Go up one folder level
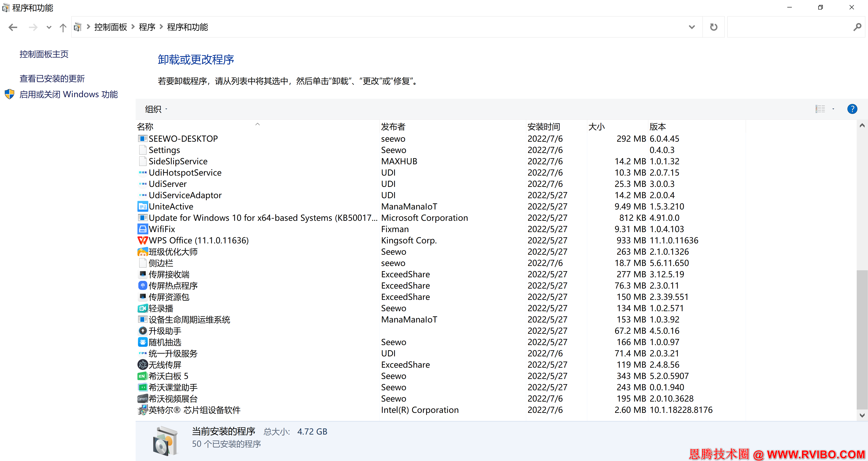This screenshot has height=461, width=868. [63, 27]
